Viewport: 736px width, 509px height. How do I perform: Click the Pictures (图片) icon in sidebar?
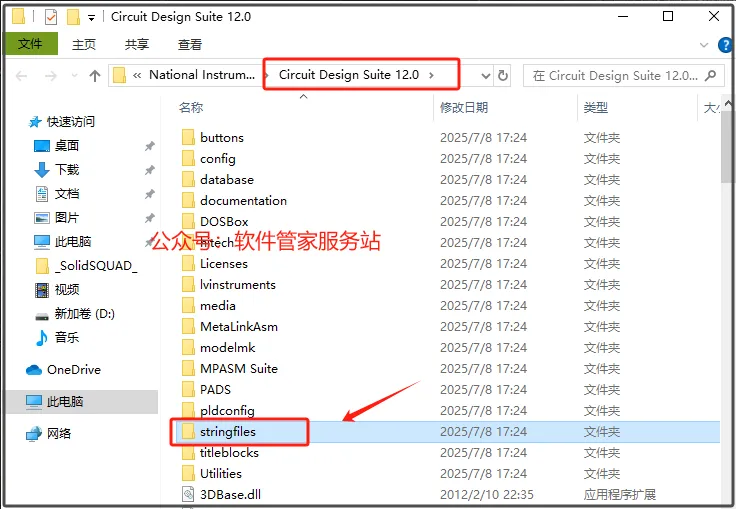tap(42, 218)
